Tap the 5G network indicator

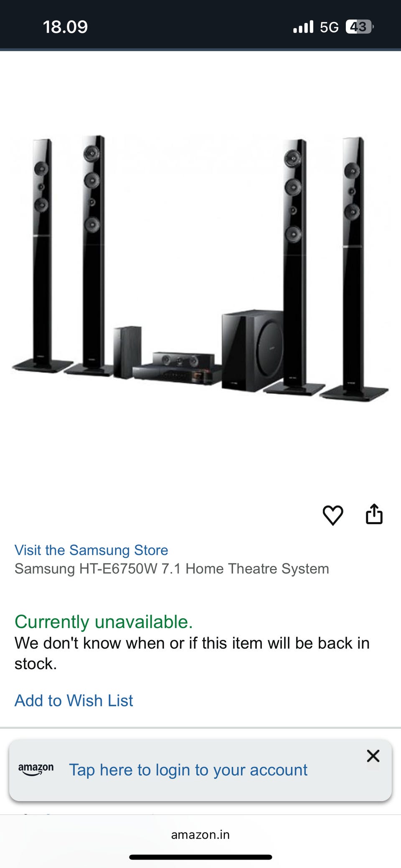[329, 27]
